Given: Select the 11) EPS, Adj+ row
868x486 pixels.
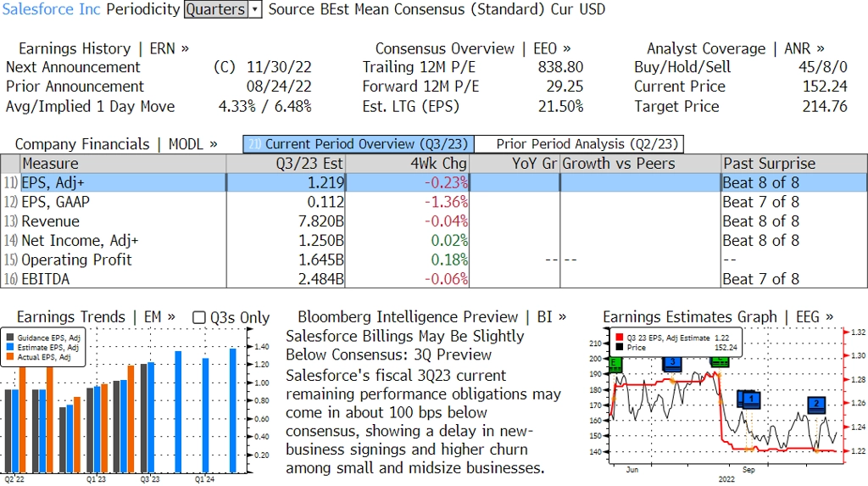Looking at the screenshot, I should coord(434,183).
